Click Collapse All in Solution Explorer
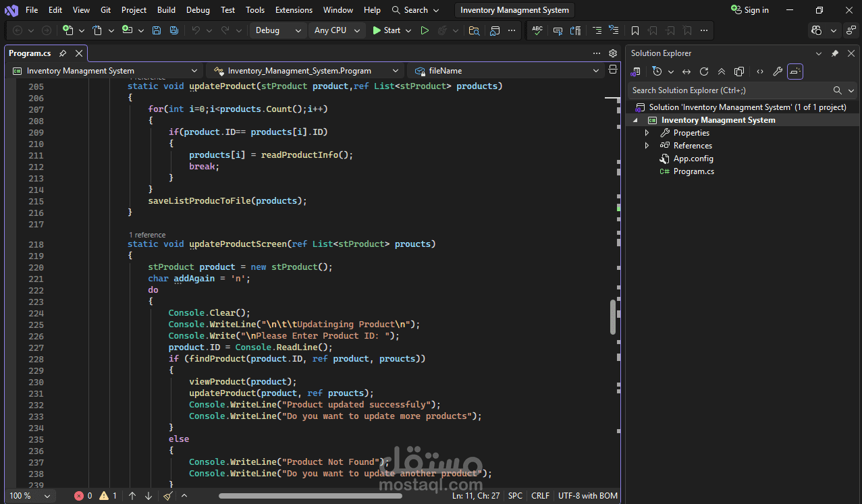 point(722,72)
